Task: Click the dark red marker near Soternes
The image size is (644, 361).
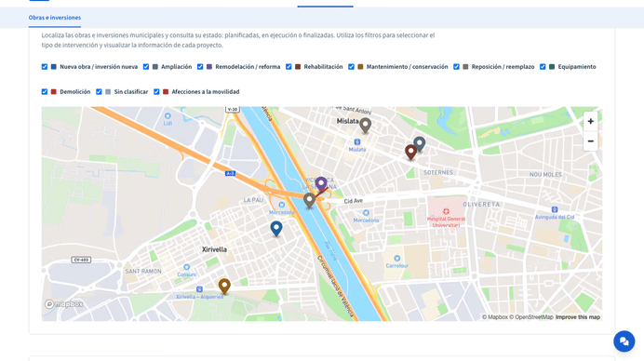Action: tap(410, 152)
